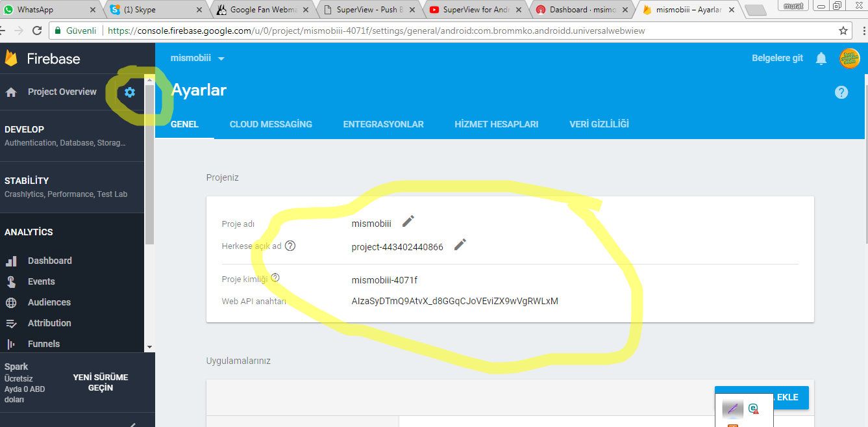868x427 pixels.
Task: Click the sidebar scrollbar up arrow
Action: point(149,80)
